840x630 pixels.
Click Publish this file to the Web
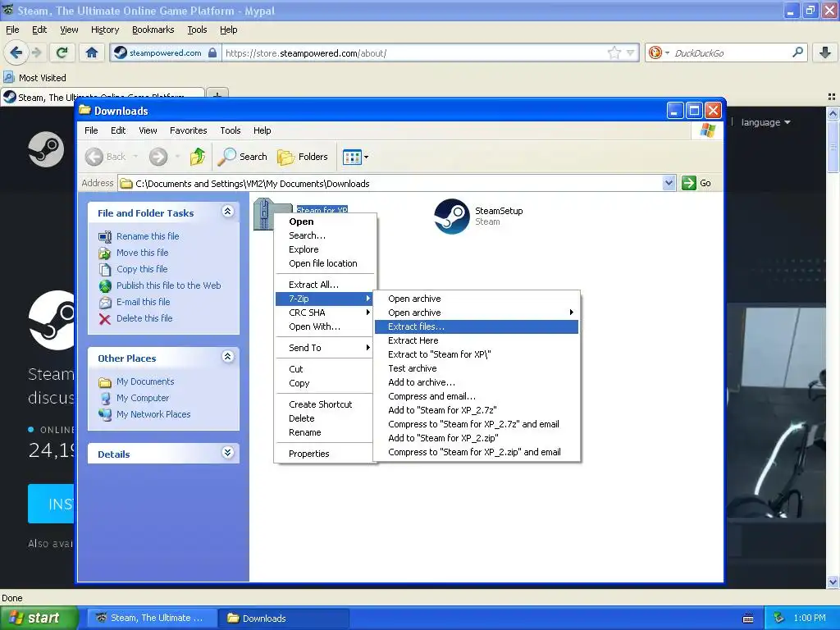[169, 285]
